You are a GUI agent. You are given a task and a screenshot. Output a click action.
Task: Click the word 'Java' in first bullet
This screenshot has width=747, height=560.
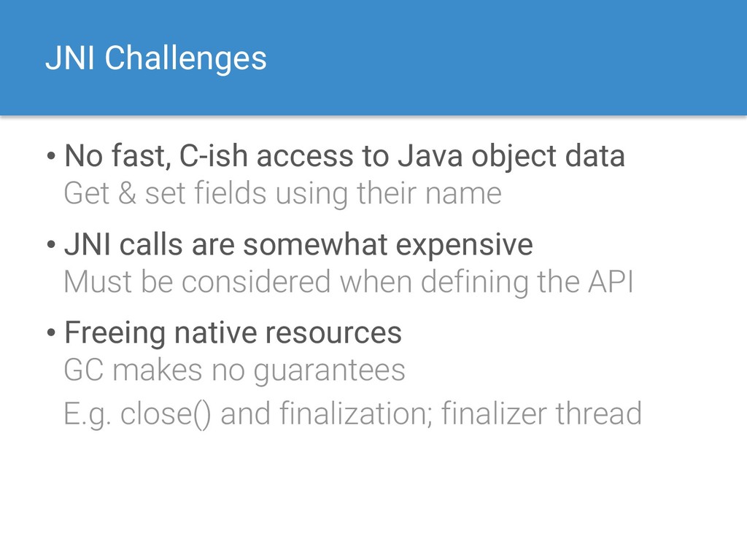click(430, 156)
